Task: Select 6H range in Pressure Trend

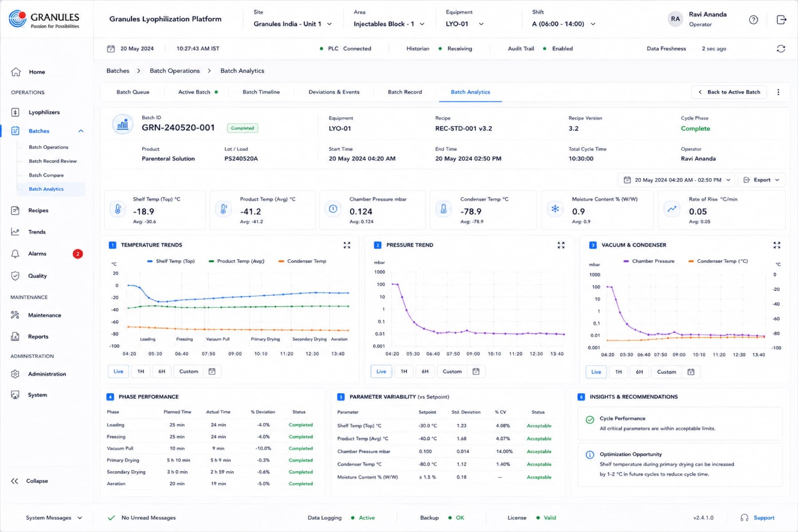Action: tap(425, 372)
